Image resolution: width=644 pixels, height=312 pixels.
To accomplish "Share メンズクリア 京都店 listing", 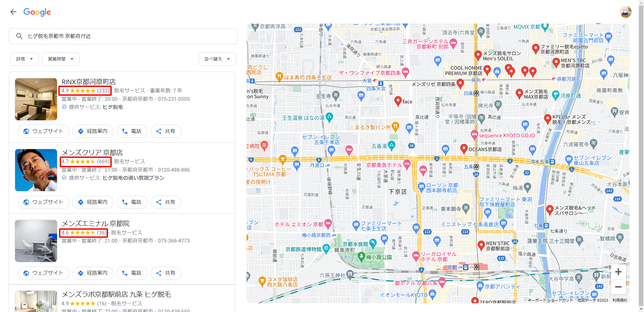I will tap(166, 202).
